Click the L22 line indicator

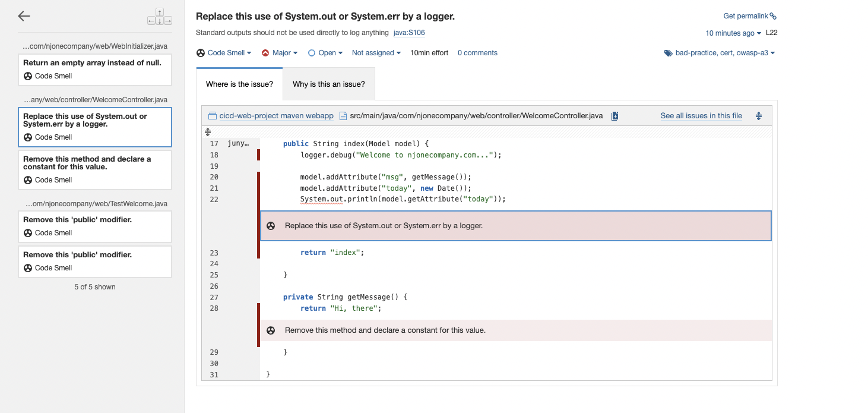click(771, 33)
